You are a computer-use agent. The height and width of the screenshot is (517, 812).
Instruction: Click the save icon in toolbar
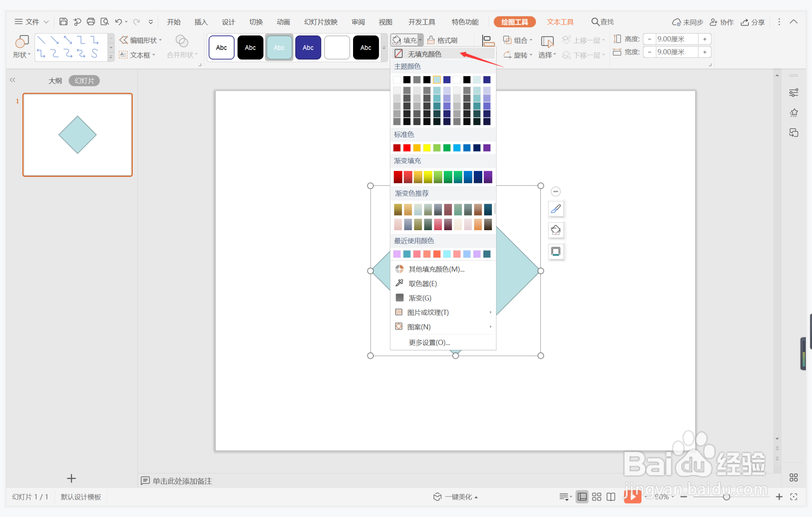click(63, 22)
